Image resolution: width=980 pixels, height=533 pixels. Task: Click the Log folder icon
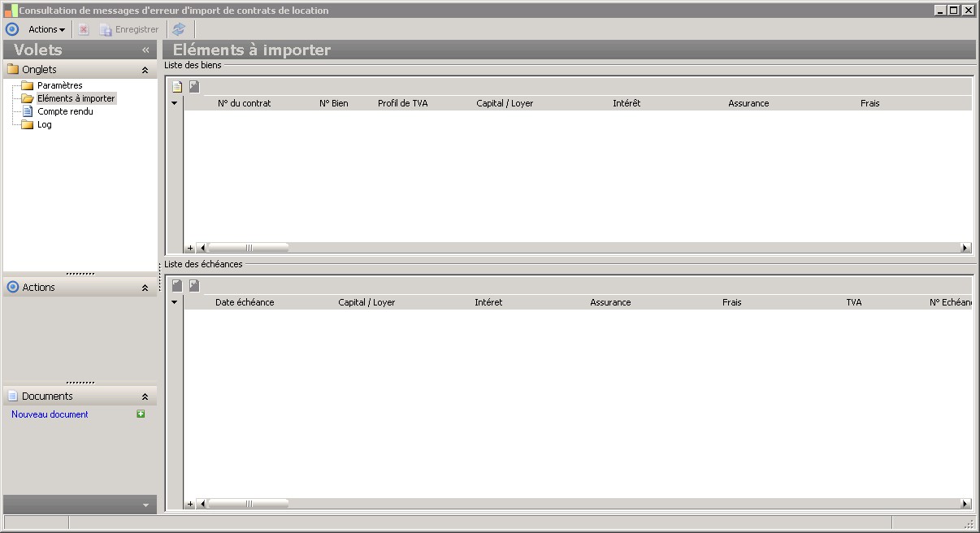(28, 124)
